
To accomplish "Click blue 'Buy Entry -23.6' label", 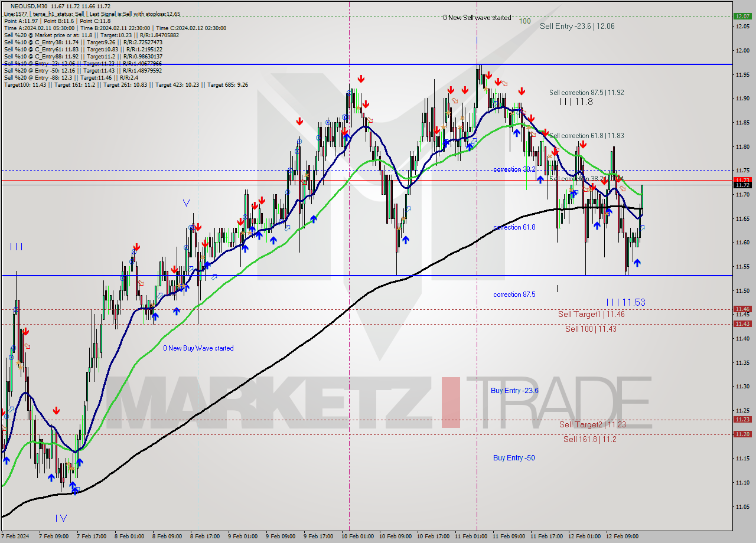I will [514, 391].
